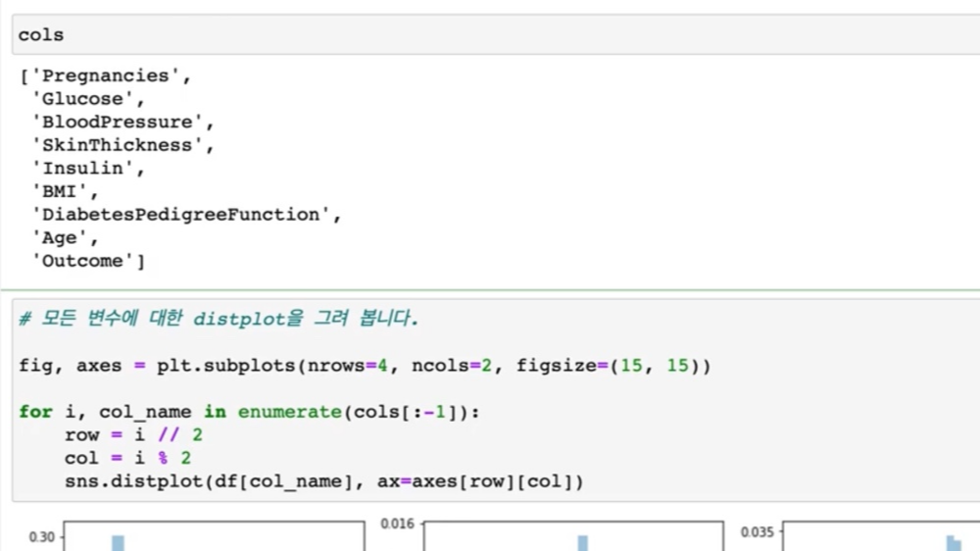Click the 'col = i % 2' line
Viewport: 980px width, 551px height.
(x=128, y=459)
